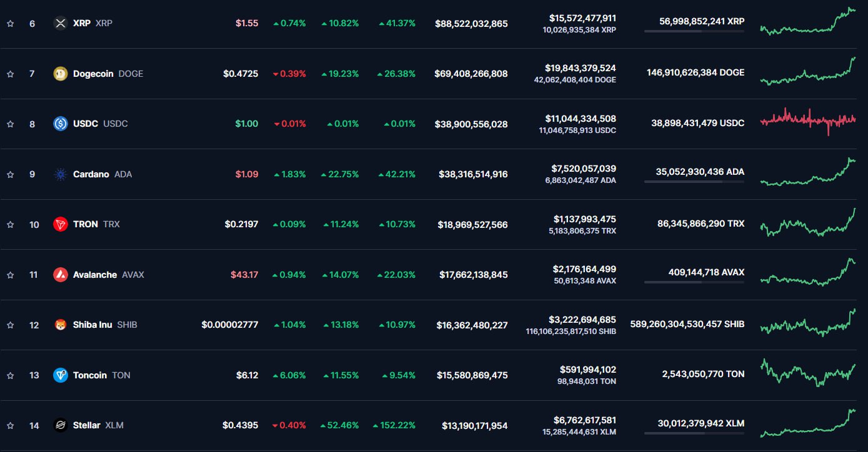Click XRP price $1.55
Screen dimensions: 868x452
(x=247, y=23)
